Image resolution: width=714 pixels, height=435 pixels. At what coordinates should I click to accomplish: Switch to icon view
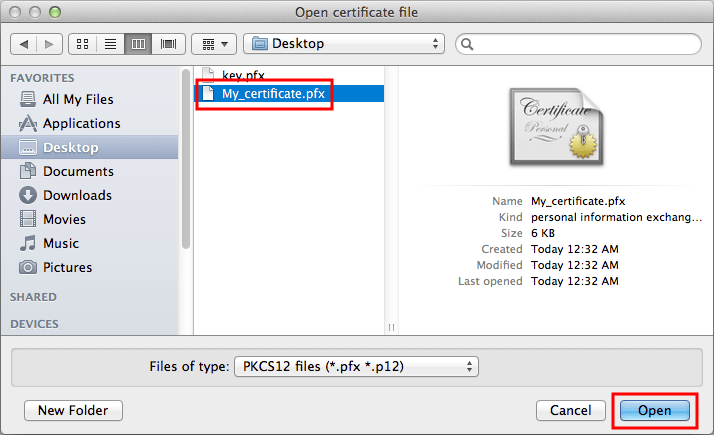tap(82, 44)
